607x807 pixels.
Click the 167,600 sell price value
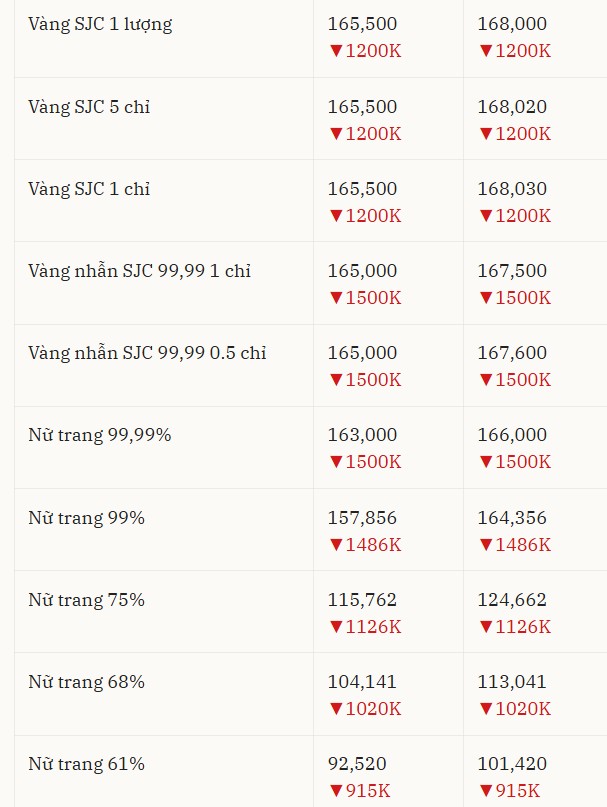(x=512, y=353)
